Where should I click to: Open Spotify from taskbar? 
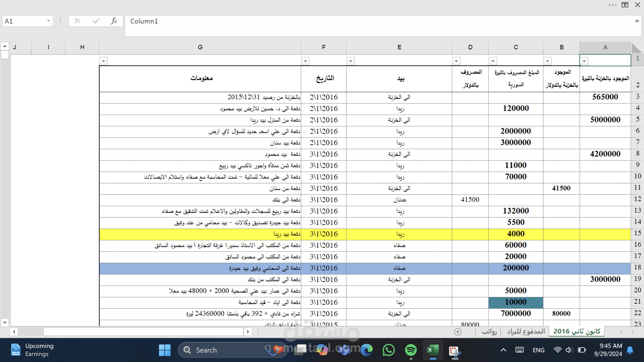(x=411, y=350)
